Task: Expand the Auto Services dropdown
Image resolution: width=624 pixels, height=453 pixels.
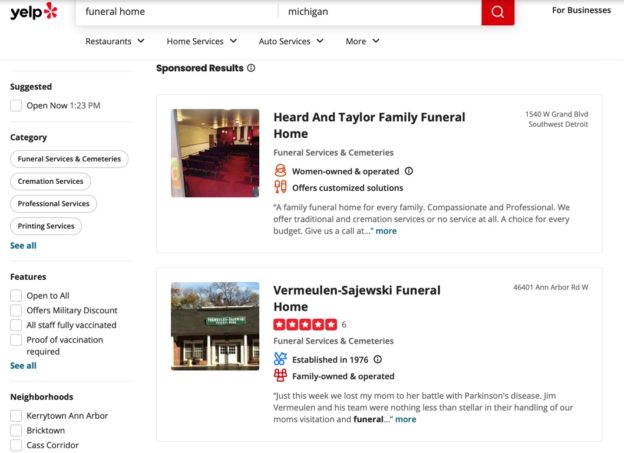Action: point(291,41)
